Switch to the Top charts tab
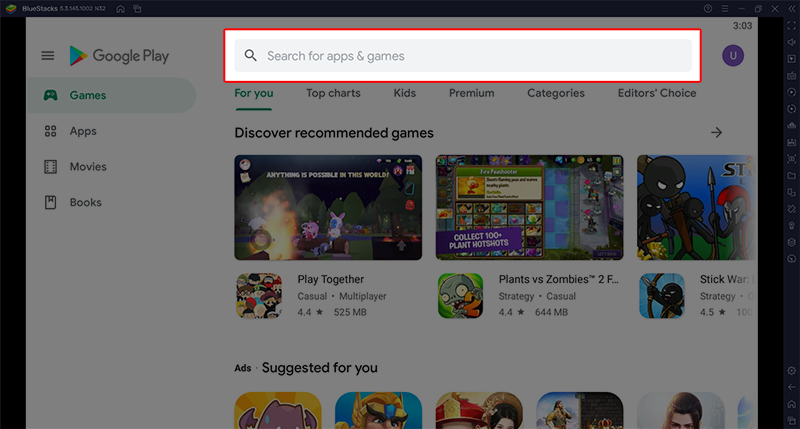The width and height of the screenshot is (800, 429). tap(333, 93)
